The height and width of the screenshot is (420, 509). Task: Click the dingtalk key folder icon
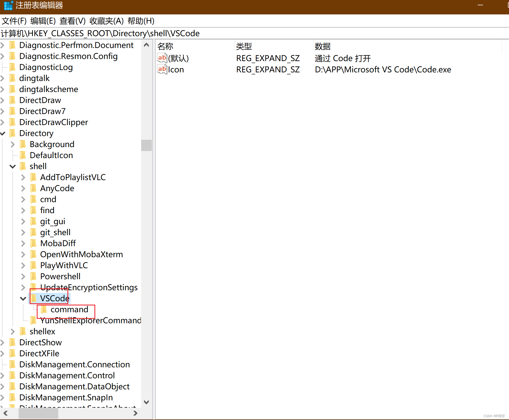click(x=12, y=78)
